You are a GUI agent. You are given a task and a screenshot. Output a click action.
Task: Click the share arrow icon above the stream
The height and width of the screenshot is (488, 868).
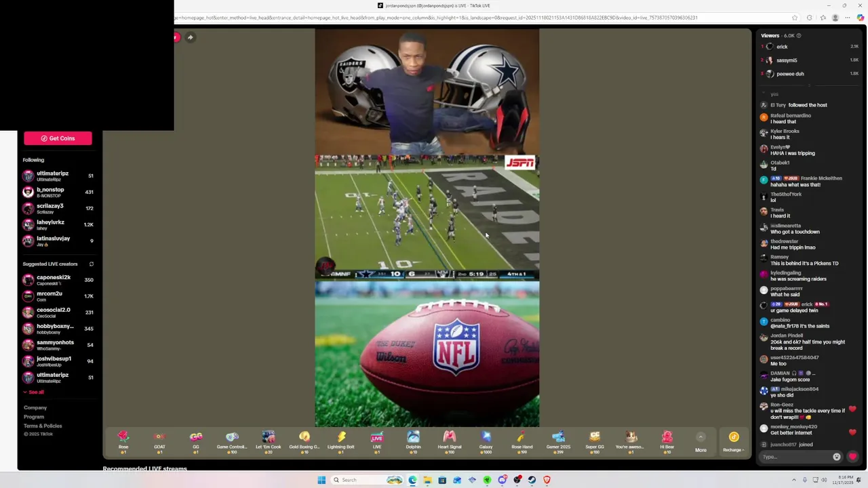(191, 37)
